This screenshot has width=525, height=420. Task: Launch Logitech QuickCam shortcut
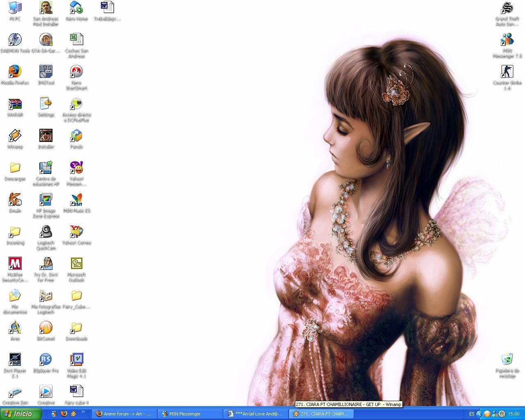[x=46, y=237]
